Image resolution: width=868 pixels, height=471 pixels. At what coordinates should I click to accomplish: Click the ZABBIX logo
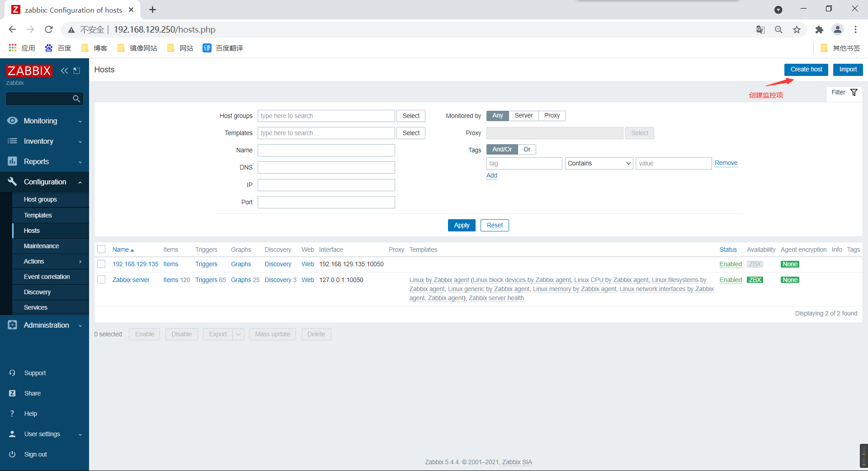pos(29,71)
